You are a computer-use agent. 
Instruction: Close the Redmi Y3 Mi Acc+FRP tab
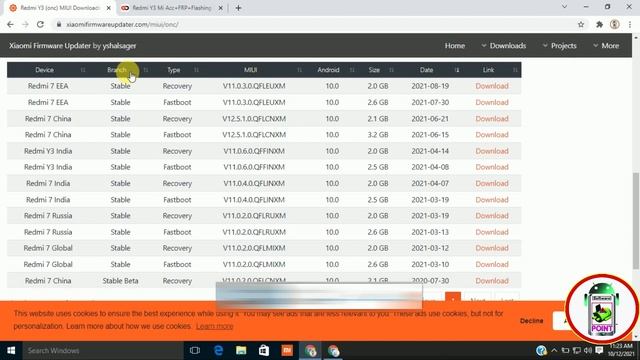pyautogui.click(x=220, y=8)
